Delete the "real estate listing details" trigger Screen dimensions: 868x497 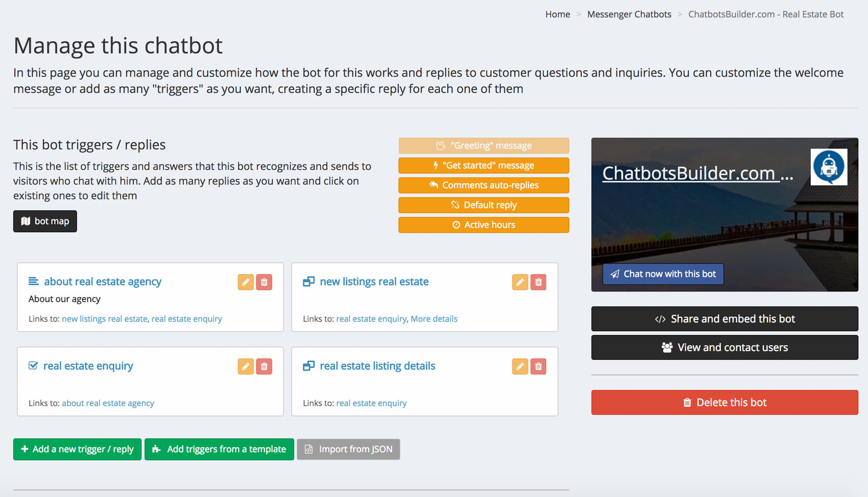pos(538,366)
